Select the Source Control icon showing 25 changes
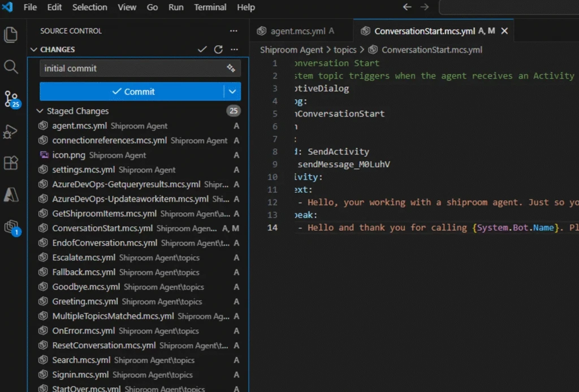Image resolution: width=579 pixels, height=392 pixels. [11, 99]
